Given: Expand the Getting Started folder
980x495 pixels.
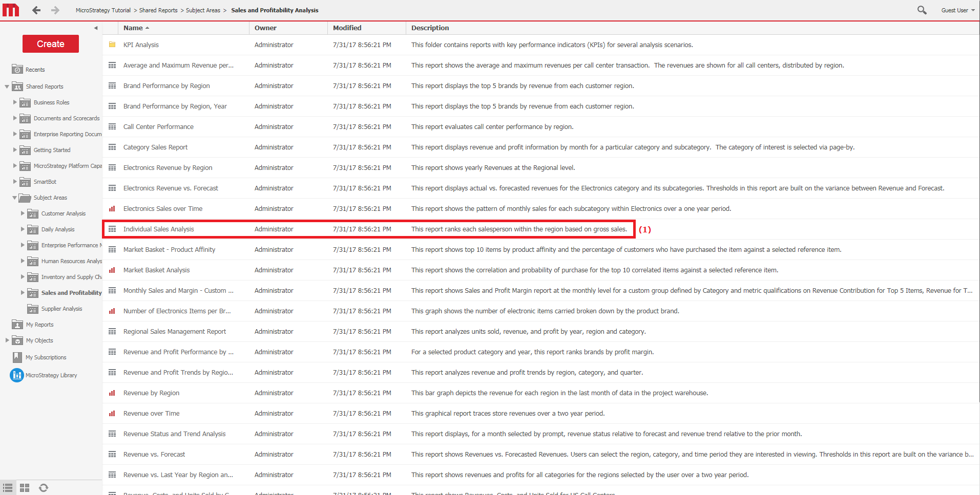Looking at the screenshot, I should coord(15,150).
